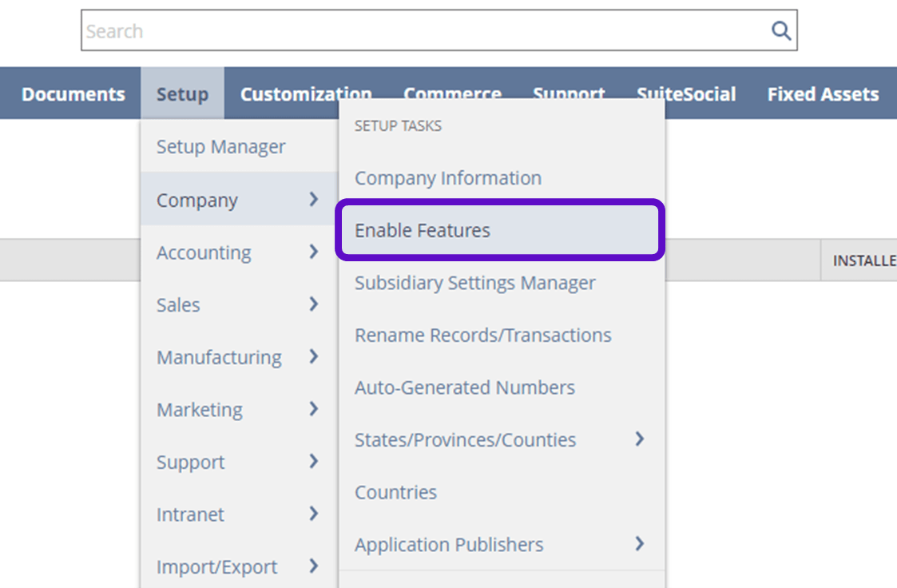Open the Countries setup page
The width and height of the screenshot is (897, 588).
[395, 492]
